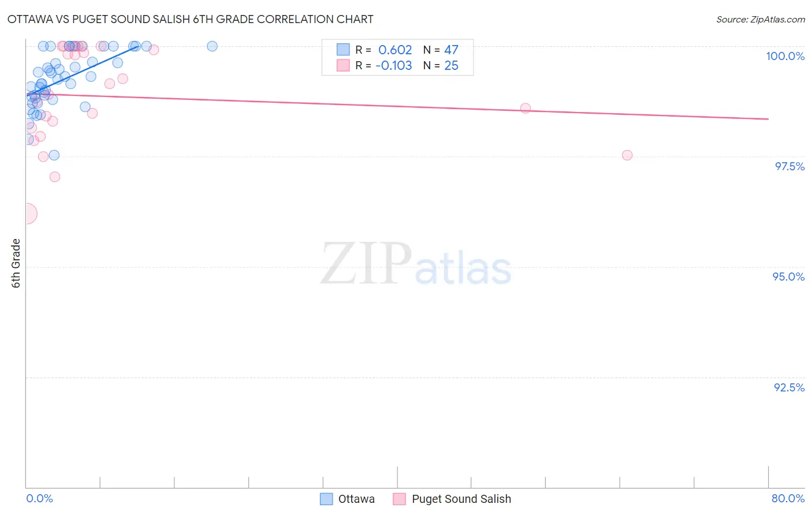Click the 0.0% x-axis label
This screenshot has height=515, width=812.
[40, 498]
